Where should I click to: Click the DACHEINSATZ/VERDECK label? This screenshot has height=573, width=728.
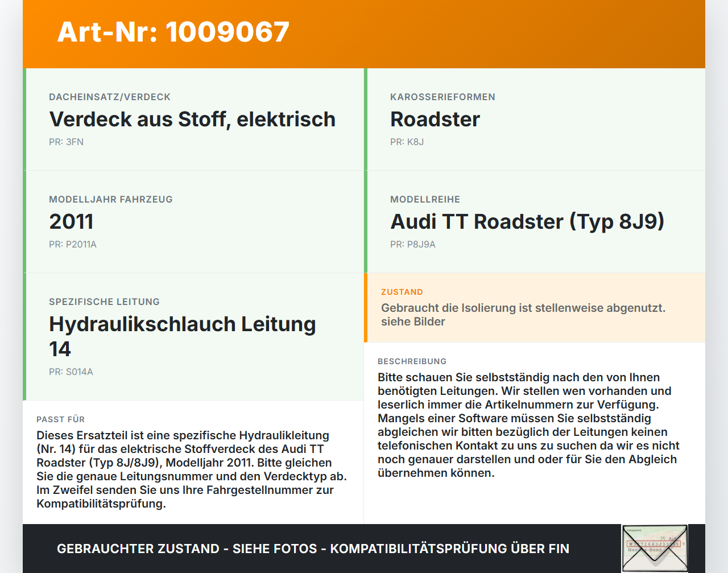110,97
